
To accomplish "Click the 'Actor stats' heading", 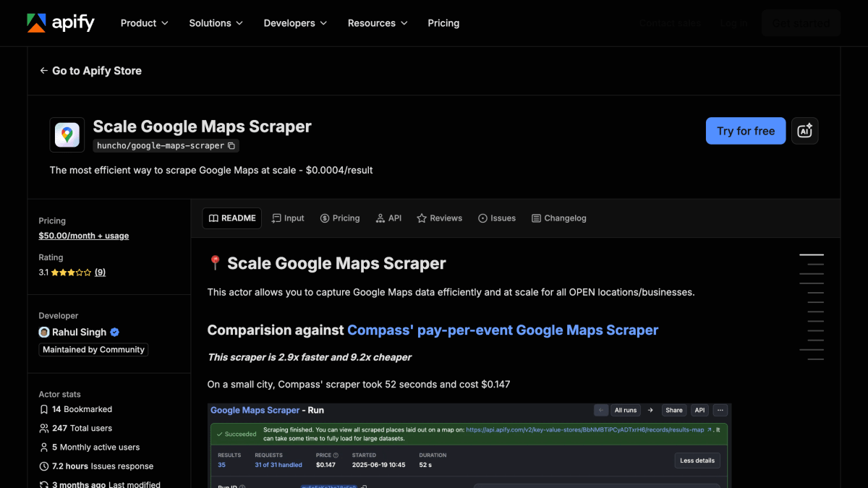I will 60,395.
